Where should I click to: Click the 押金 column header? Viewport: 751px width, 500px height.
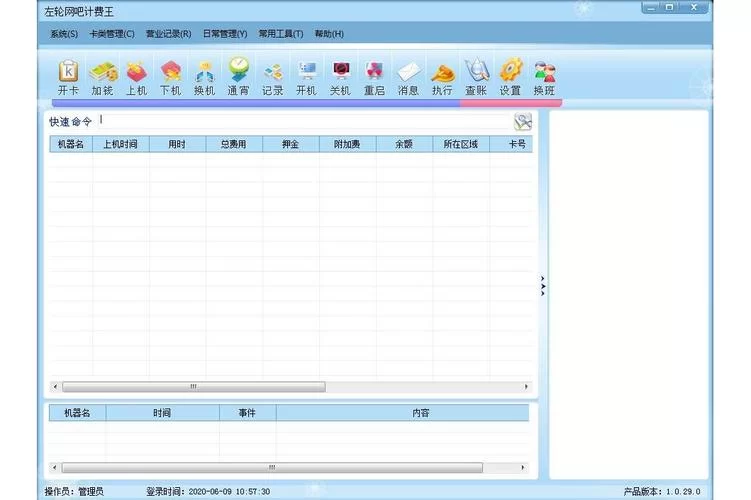[x=291, y=144]
